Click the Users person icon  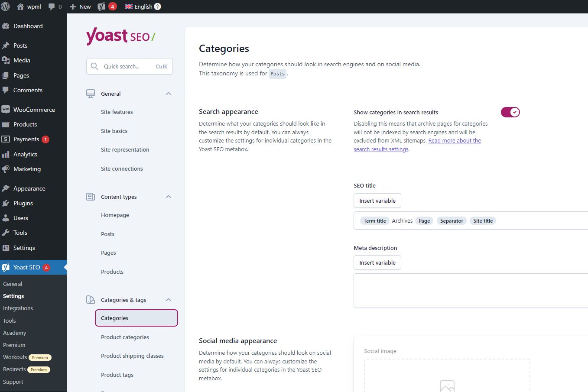coord(6,218)
